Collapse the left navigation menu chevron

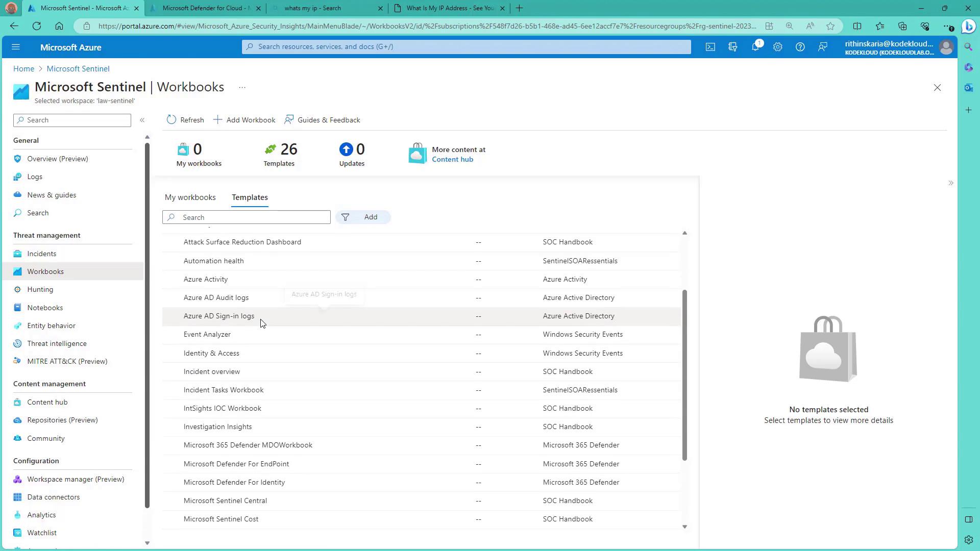tap(142, 120)
